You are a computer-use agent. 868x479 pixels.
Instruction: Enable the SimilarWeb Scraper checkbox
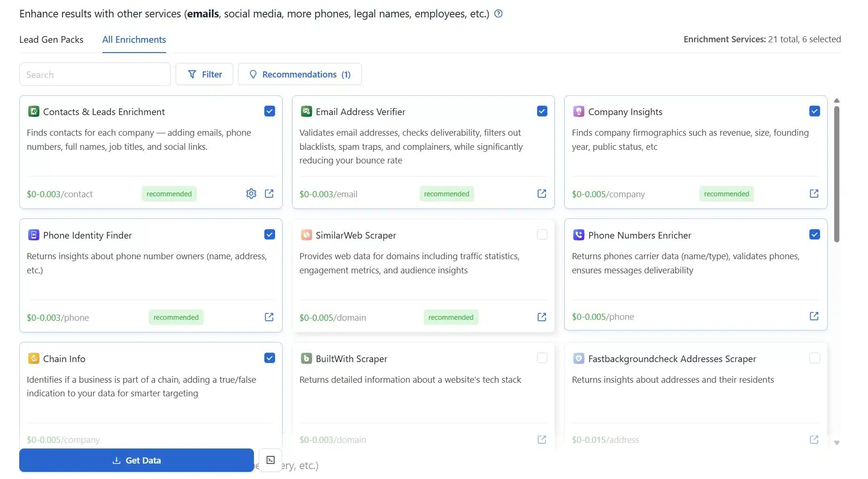(542, 234)
